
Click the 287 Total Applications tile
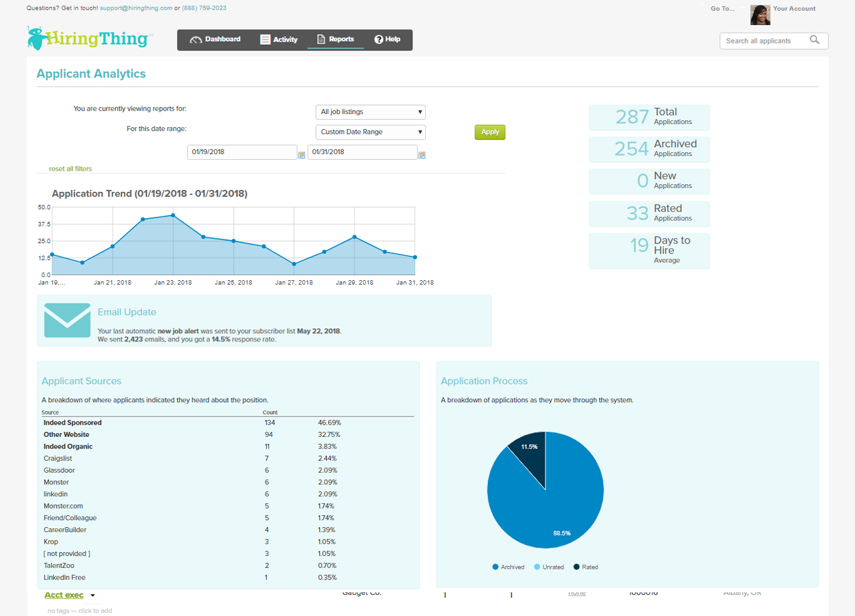649,117
